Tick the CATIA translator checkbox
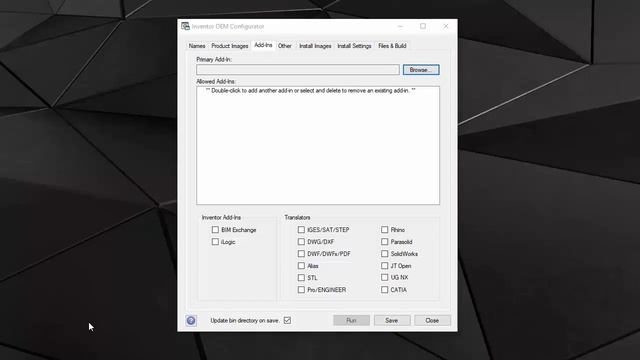This screenshot has width=640, height=360. pyautogui.click(x=384, y=290)
